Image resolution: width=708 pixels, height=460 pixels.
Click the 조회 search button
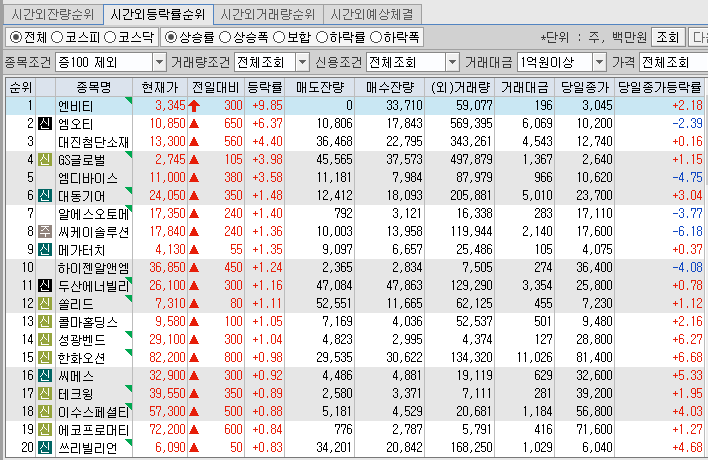[x=667, y=37]
